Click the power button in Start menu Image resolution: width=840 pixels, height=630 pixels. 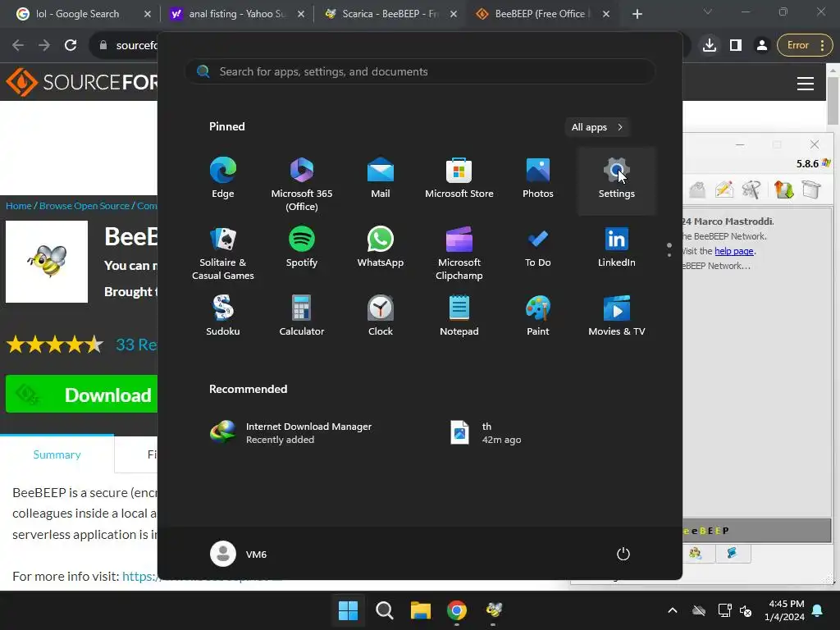point(623,554)
